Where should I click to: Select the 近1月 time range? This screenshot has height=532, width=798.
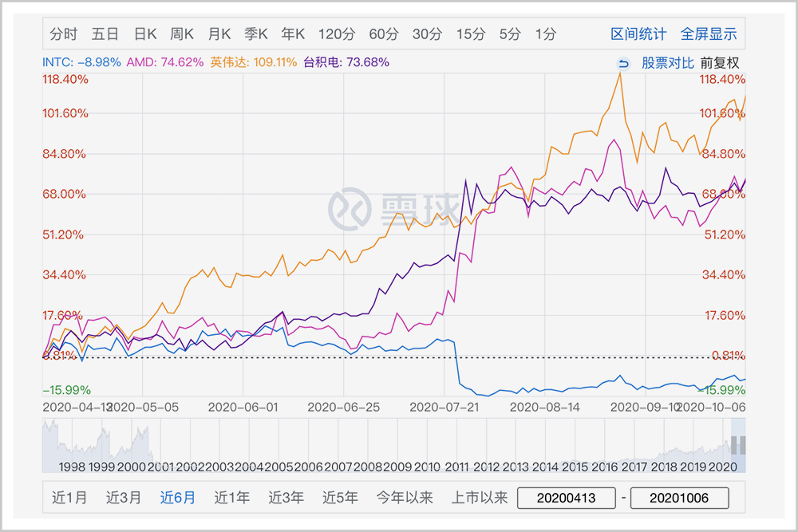[69, 498]
